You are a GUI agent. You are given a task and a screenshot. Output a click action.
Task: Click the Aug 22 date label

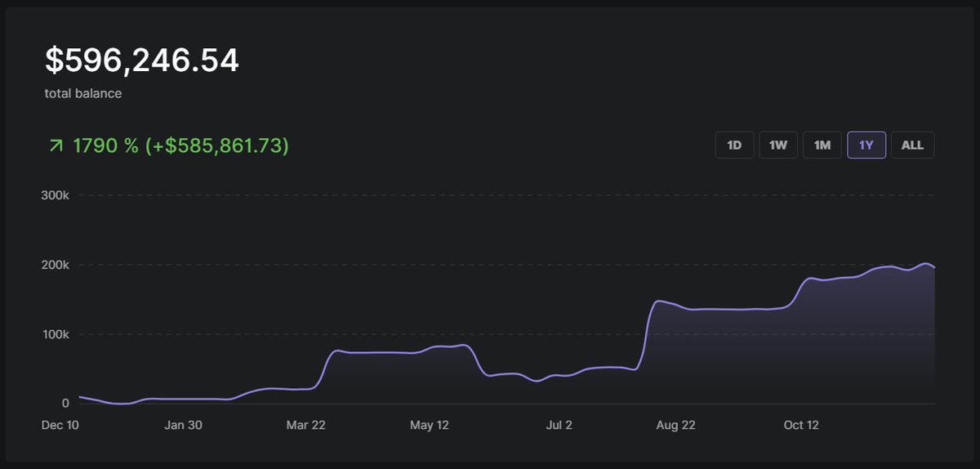675,425
